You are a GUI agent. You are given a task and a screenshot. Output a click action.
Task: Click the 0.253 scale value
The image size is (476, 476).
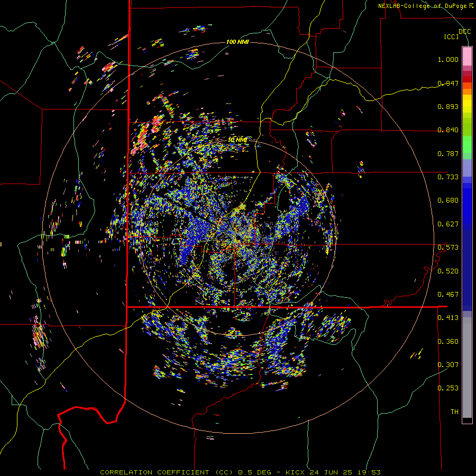coord(448,388)
